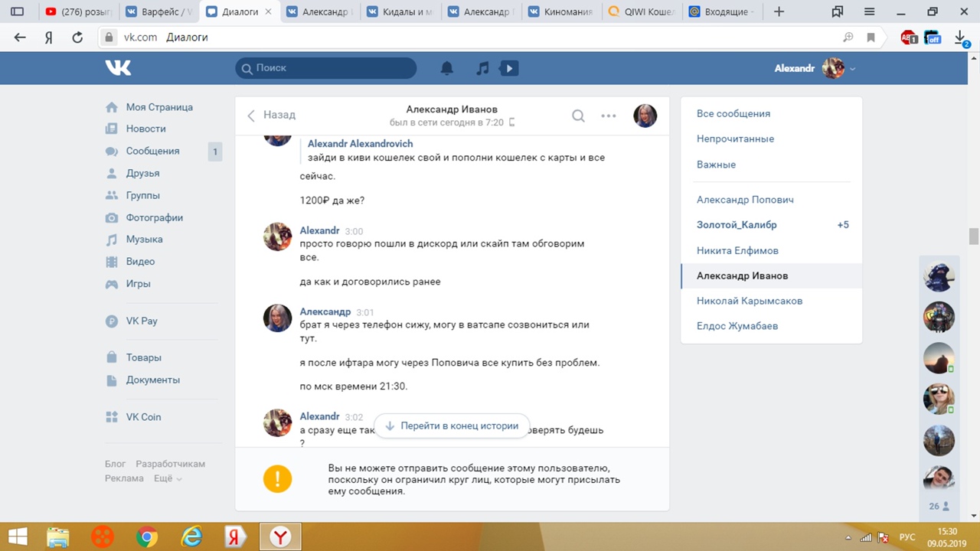Click the VK search field
980x551 pixels.
[x=326, y=68]
